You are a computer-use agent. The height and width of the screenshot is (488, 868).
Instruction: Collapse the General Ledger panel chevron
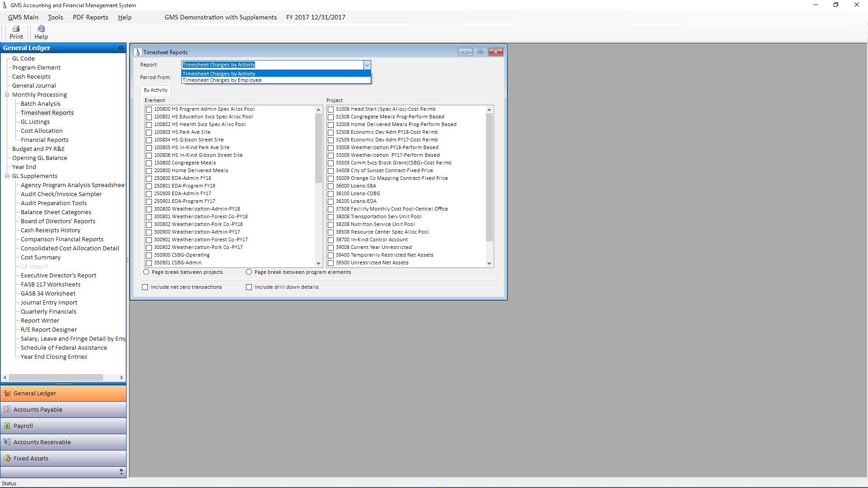coord(121,48)
